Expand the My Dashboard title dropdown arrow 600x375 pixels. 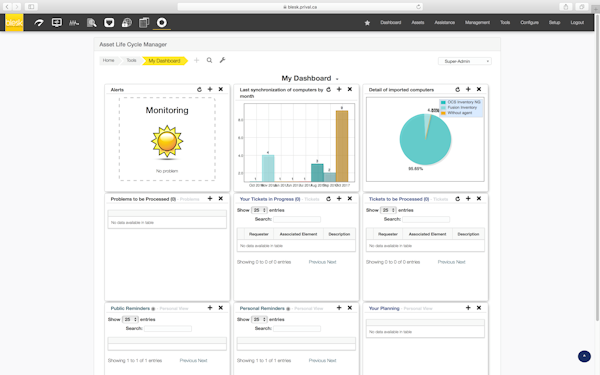337,79
